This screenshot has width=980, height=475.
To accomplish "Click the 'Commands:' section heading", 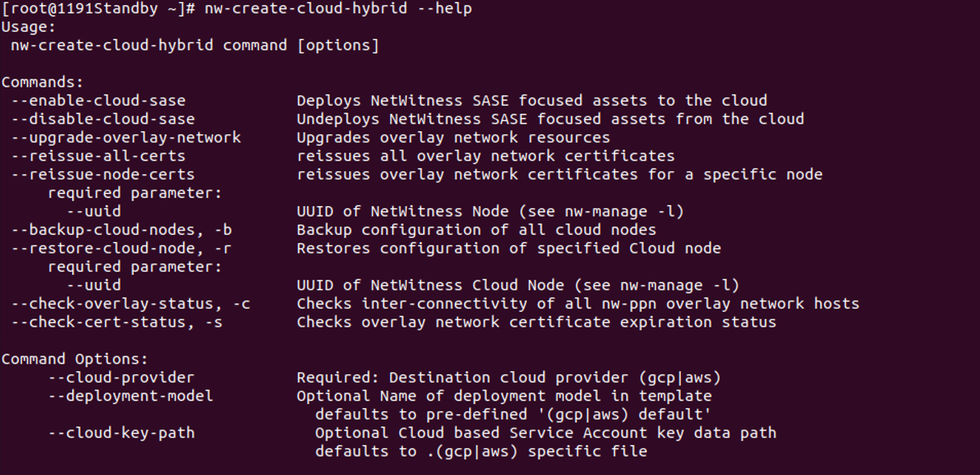I will 42,83.
